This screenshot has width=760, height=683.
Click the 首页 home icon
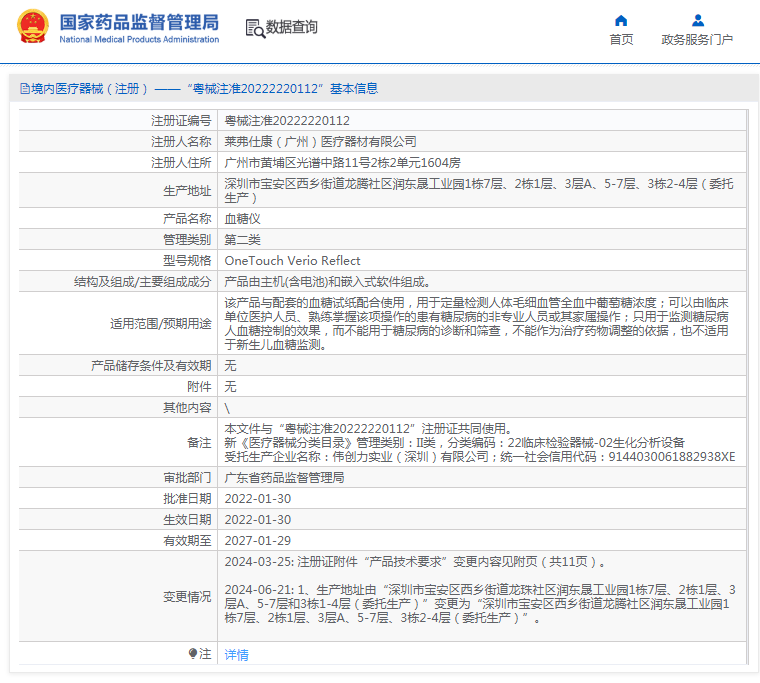click(621, 20)
